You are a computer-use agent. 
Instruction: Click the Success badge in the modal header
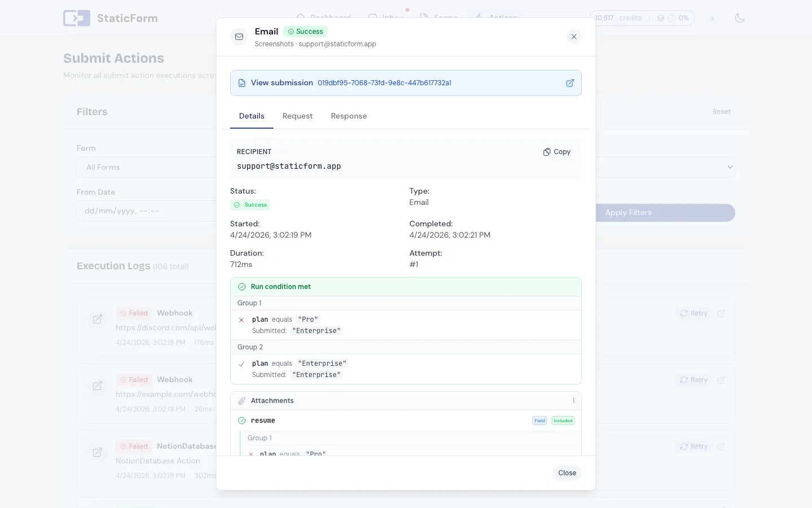click(305, 32)
